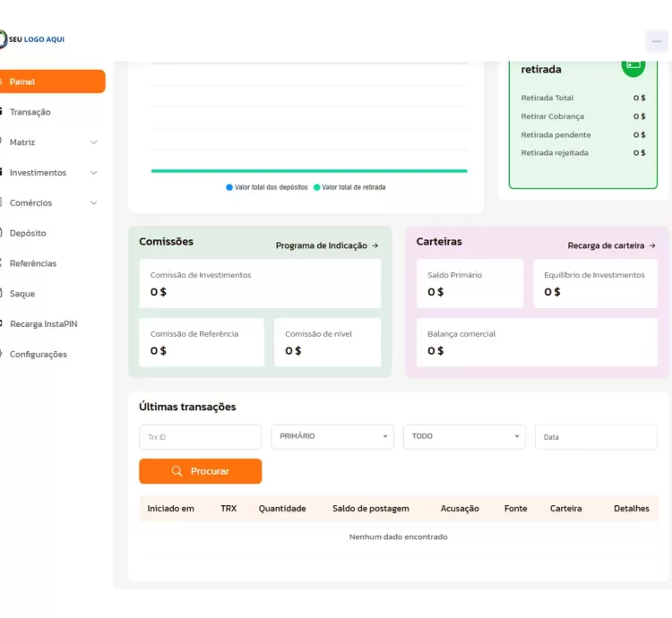
Task: Open Recarga InstaPIN in the sidebar
Action: [43, 324]
